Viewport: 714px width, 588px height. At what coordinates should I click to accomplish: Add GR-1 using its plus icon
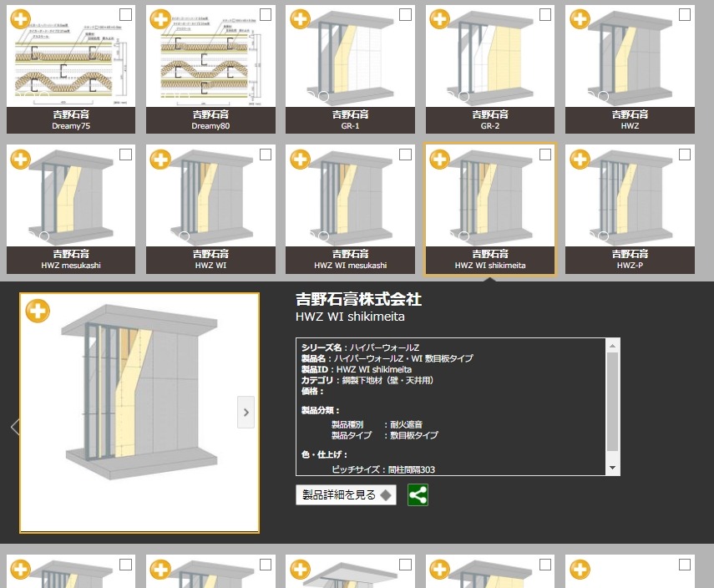300,19
